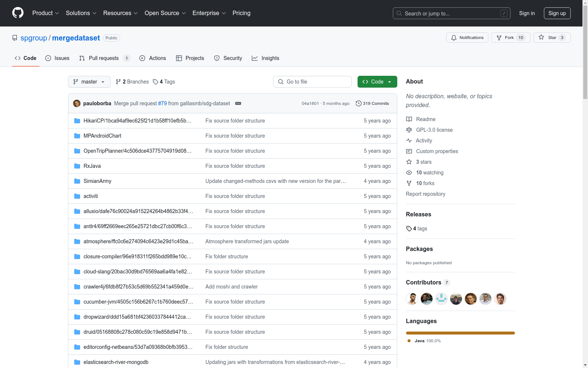This screenshot has height=368, width=588.
Task: Click the search magnifier icon in header
Action: click(x=399, y=13)
